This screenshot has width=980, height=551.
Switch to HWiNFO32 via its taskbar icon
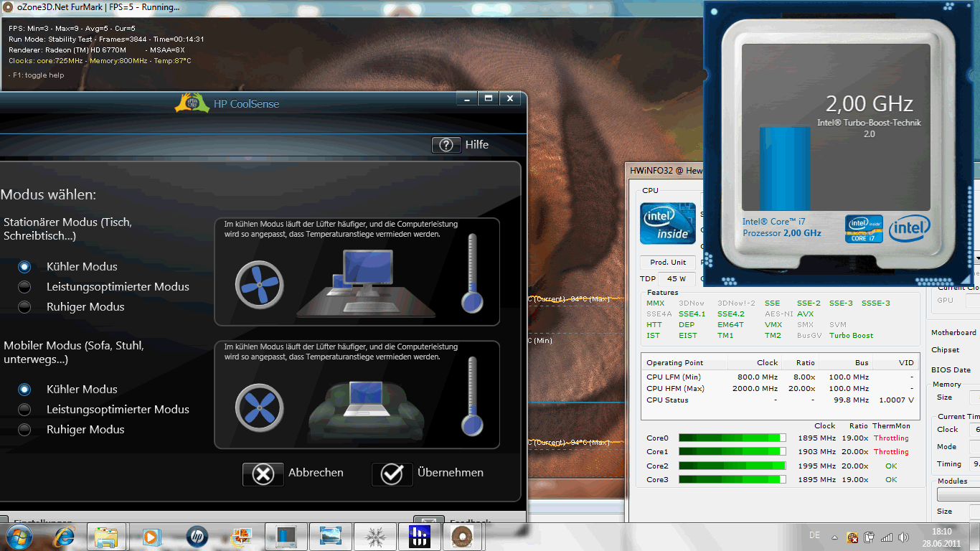click(419, 537)
